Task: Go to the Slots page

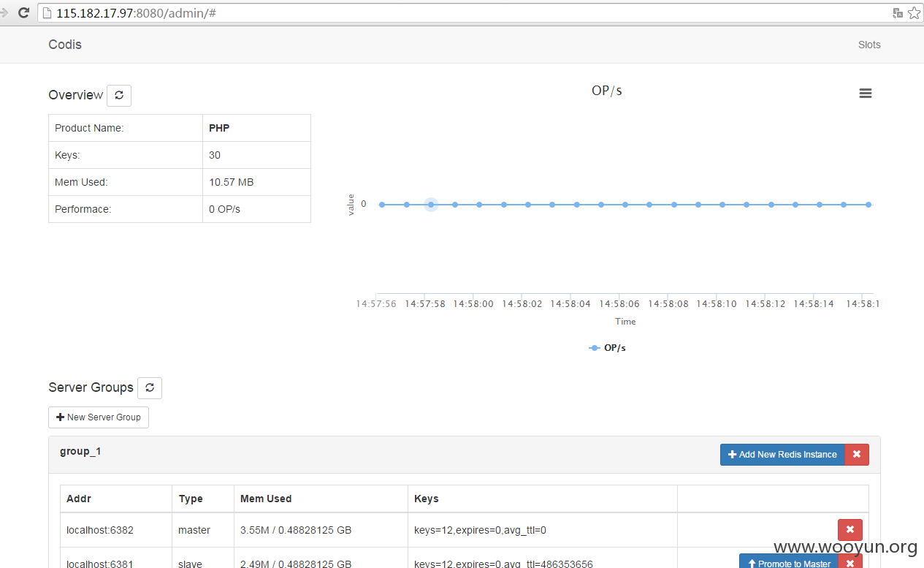Action: [869, 45]
